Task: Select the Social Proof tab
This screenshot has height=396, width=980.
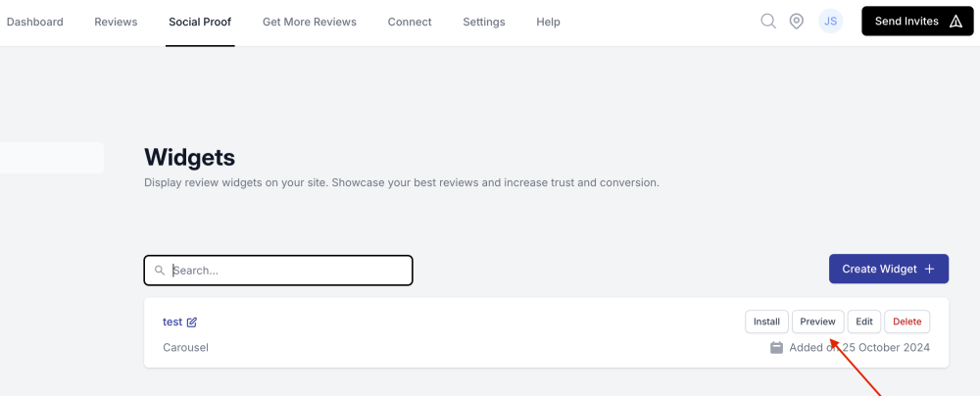Action: [200, 22]
